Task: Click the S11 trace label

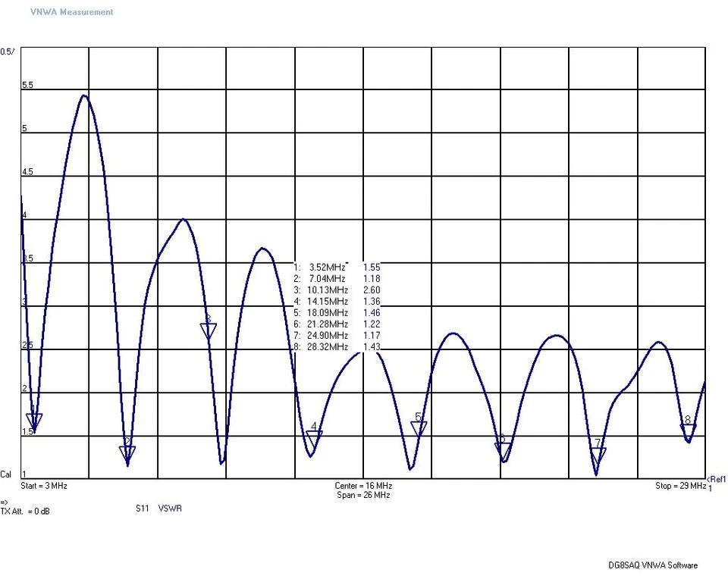Action: pyautogui.click(x=143, y=509)
